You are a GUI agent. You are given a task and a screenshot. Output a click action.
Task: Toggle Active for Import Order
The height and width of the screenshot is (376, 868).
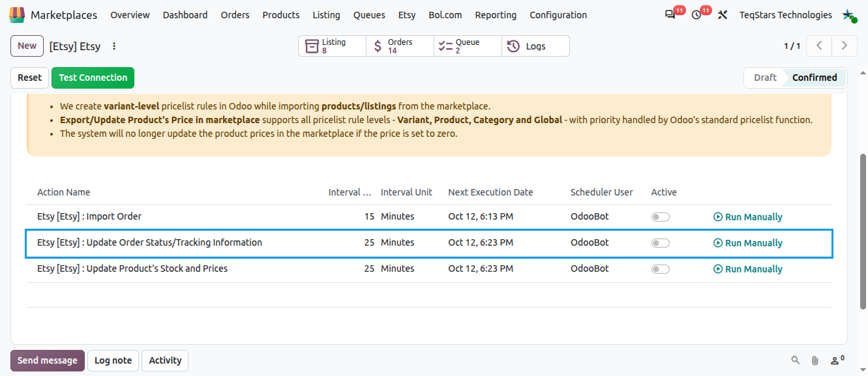coord(661,217)
